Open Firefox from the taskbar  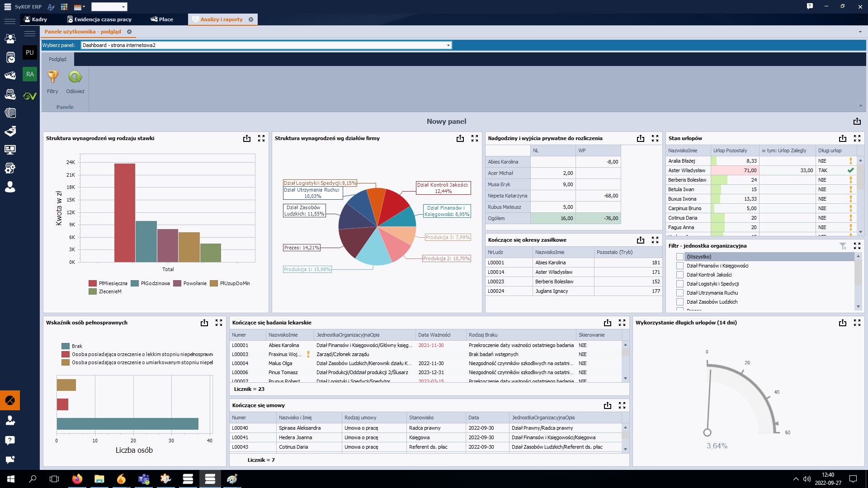[77, 479]
